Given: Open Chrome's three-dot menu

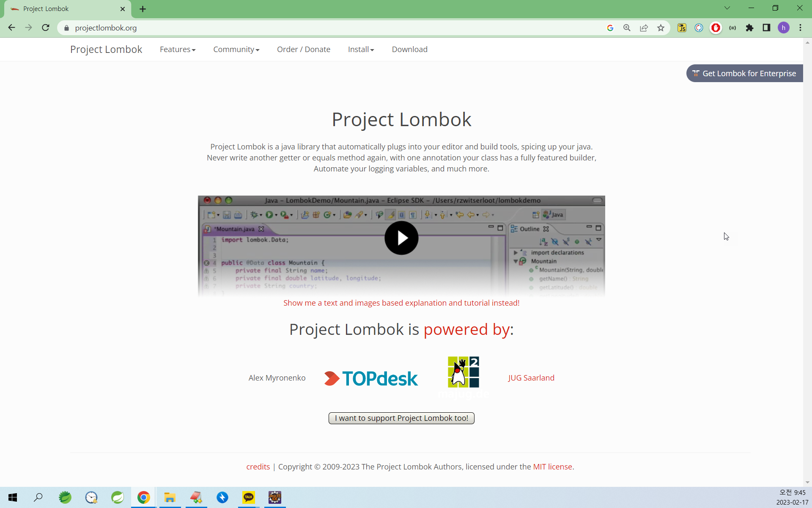Looking at the screenshot, I should tap(800, 28).
